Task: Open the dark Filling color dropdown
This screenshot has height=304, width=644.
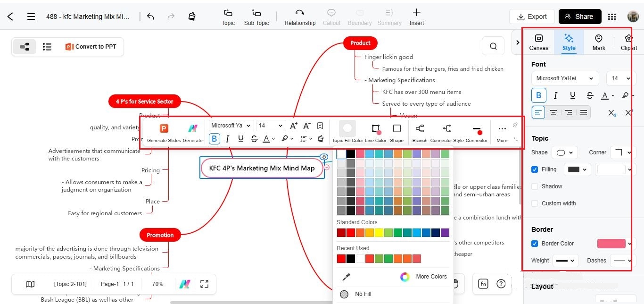Action: point(578,169)
